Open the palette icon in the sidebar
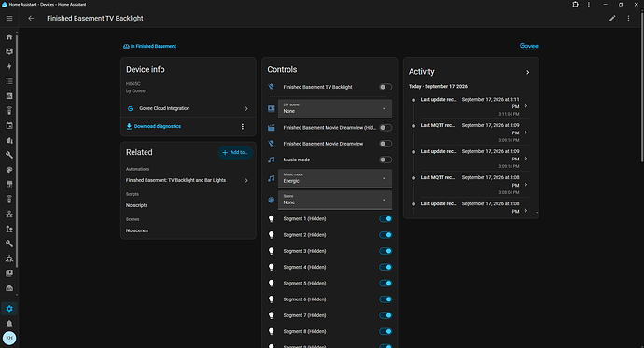The image size is (644, 348). [9, 170]
